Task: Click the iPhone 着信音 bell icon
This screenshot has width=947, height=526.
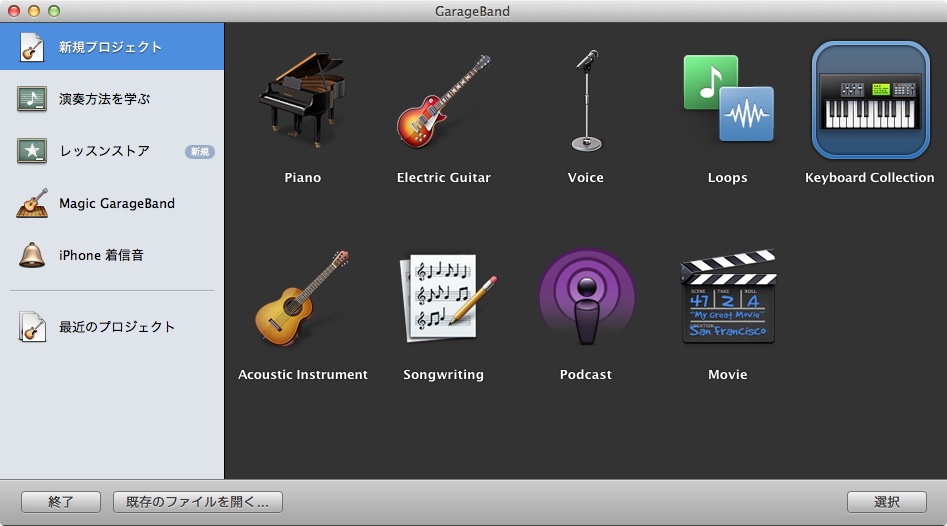Action: pos(32,255)
